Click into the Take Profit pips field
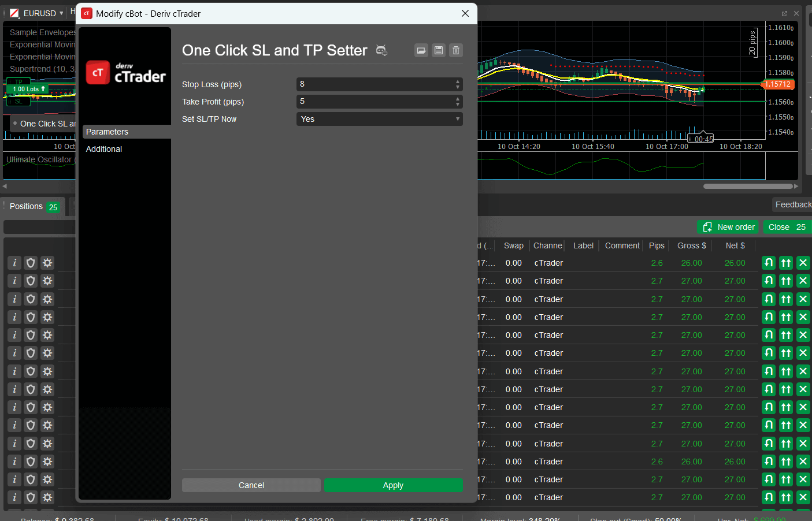The height and width of the screenshot is (521, 812). 375,102
